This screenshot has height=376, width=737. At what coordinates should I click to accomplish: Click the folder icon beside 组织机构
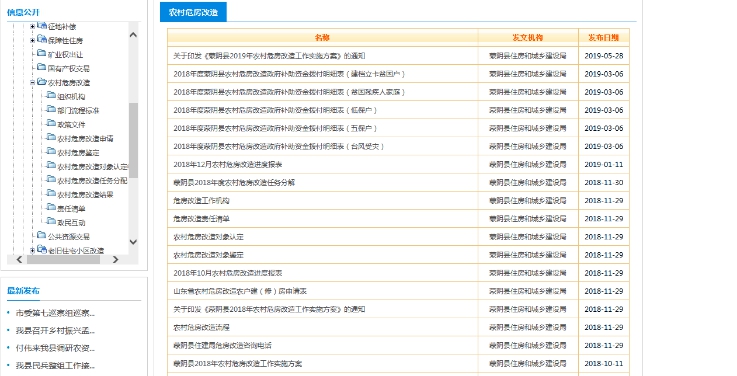click(51, 95)
